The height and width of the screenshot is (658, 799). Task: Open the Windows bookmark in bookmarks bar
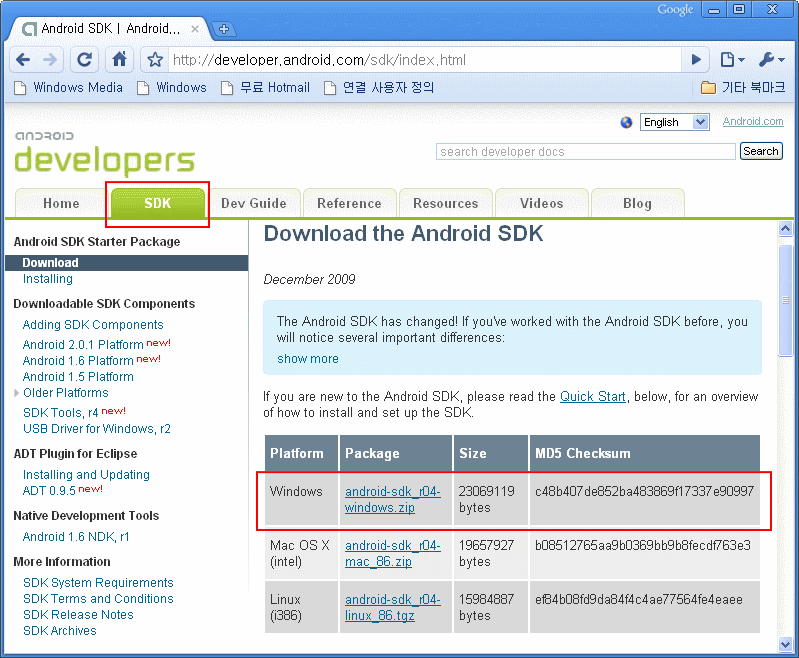pos(172,88)
